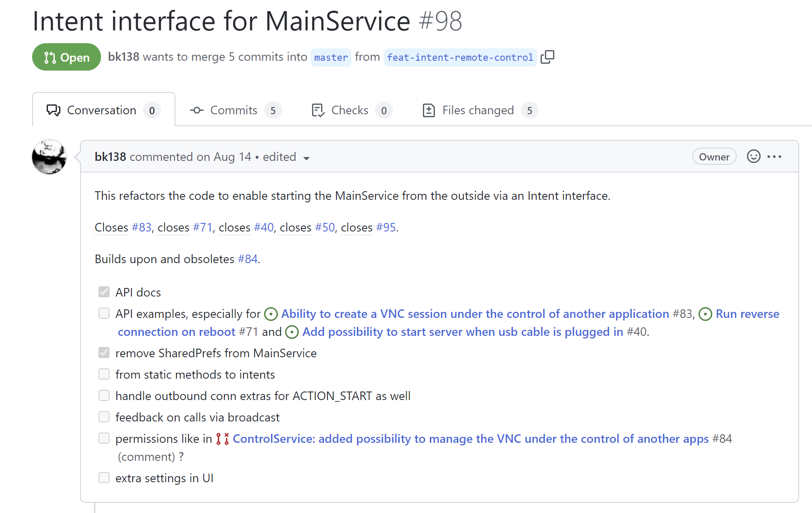Image resolution: width=812 pixels, height=513 pixels.
Task: Open issue #95 link in Closes line
Action: [x=386, y=228]
